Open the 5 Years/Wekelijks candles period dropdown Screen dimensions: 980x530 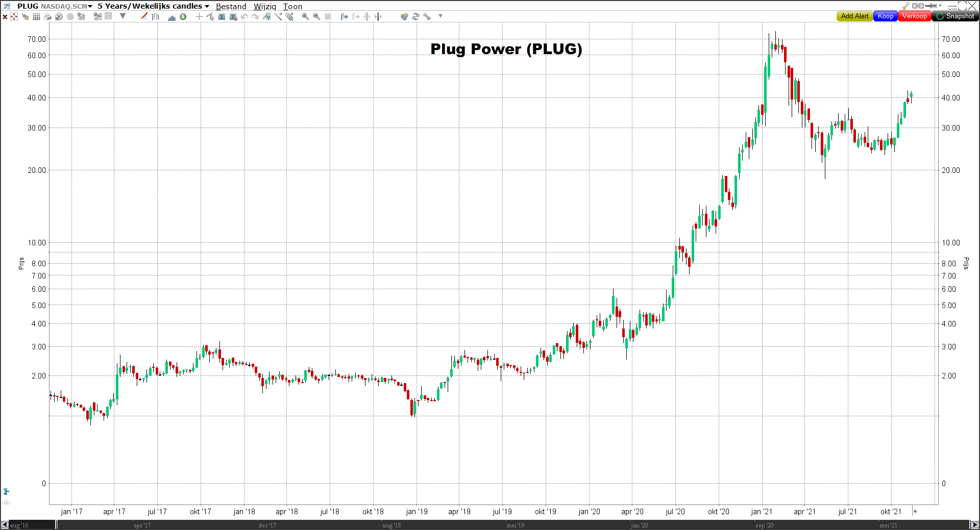[153, 6]
